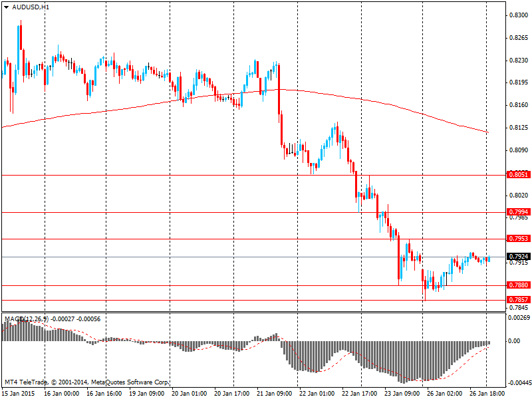Open the chart menu triangle beside AUDUSD,H1

pos(6,7)
